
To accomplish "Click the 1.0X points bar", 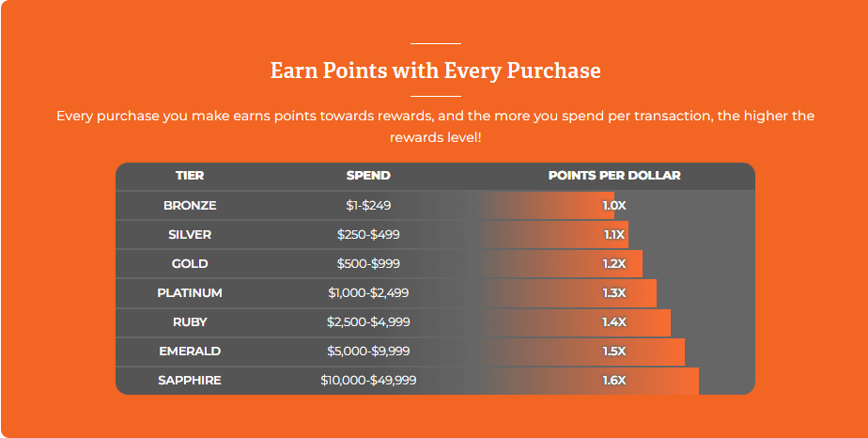I will tap(545, 206).
